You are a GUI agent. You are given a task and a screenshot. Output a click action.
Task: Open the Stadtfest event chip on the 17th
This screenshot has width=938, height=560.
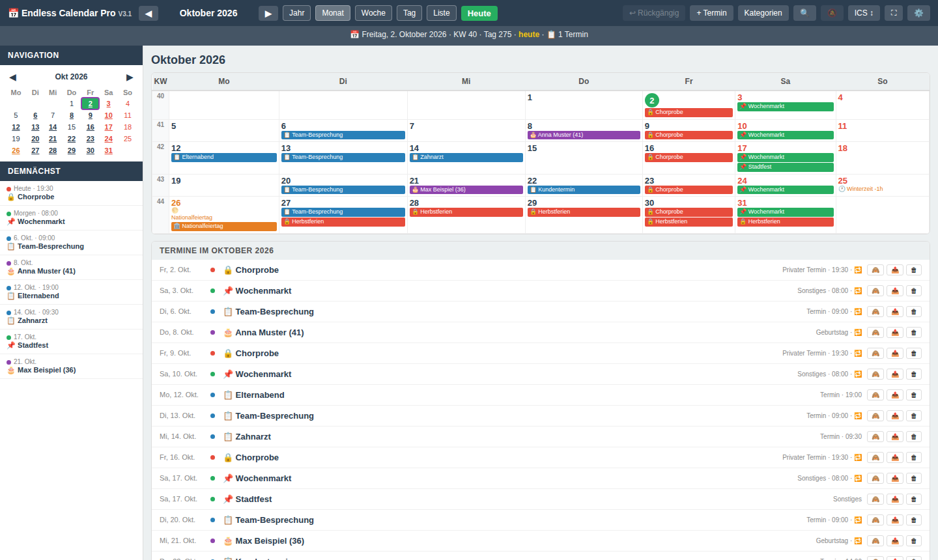(x=786, y=167)
